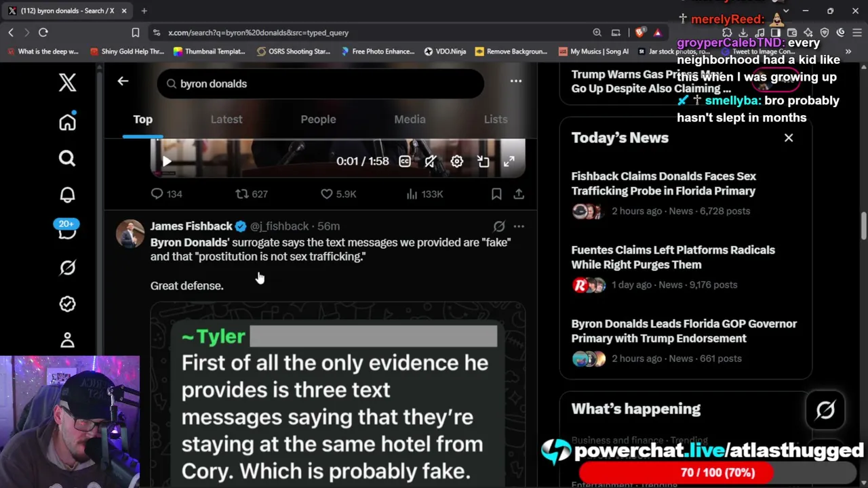
Task: Unmute the video audio
Action: (x=431, y=161)
